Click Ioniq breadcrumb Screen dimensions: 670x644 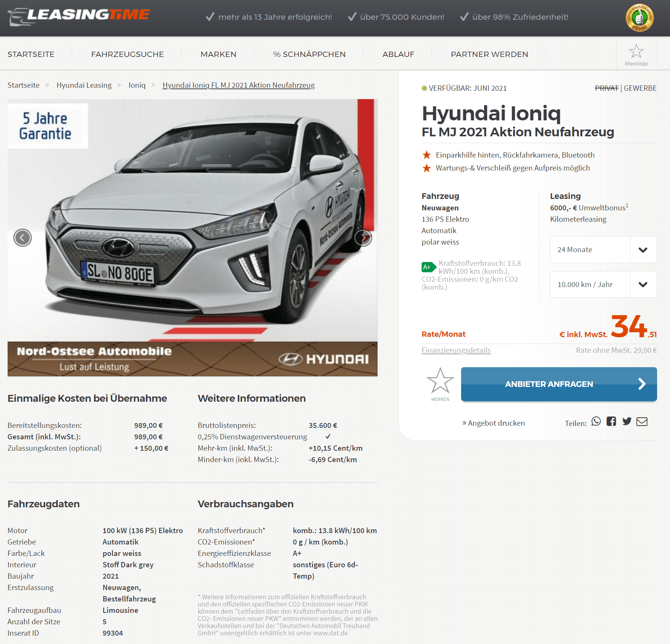pos(137,85)
